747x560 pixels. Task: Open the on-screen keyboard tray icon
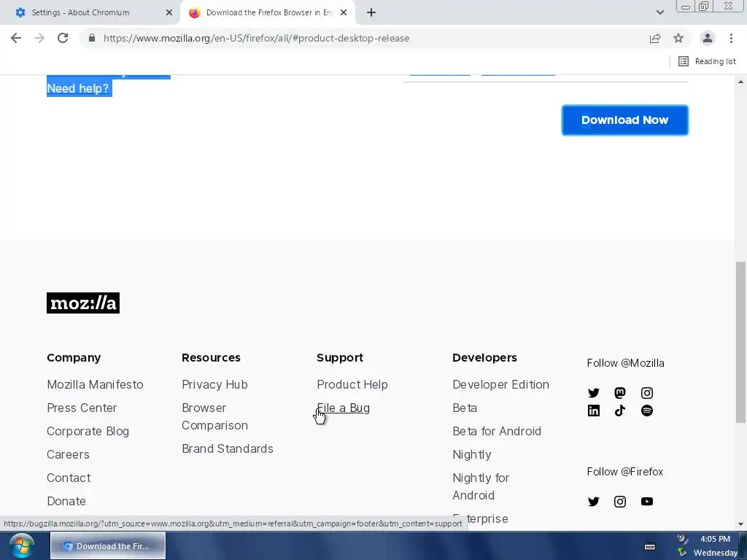[650, 547]
